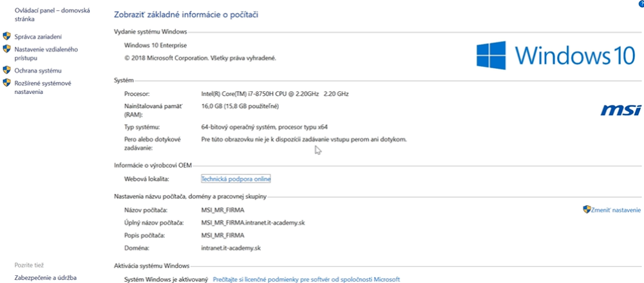Open the Zabezpečenie a údržba link
Screen dimensions: 644x283
pos(45,278)
